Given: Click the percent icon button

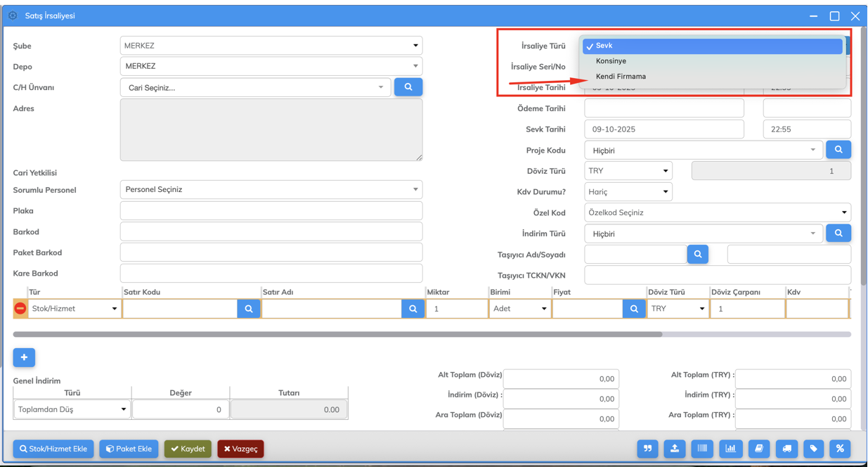Looking at the screenshot, I should tap(840, 449).
